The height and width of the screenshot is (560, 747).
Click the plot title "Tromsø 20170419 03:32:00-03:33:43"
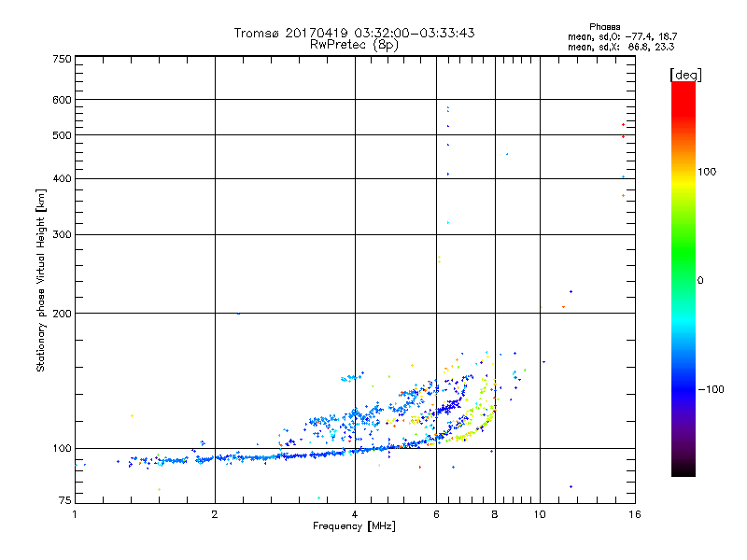[x=354, y=33]
